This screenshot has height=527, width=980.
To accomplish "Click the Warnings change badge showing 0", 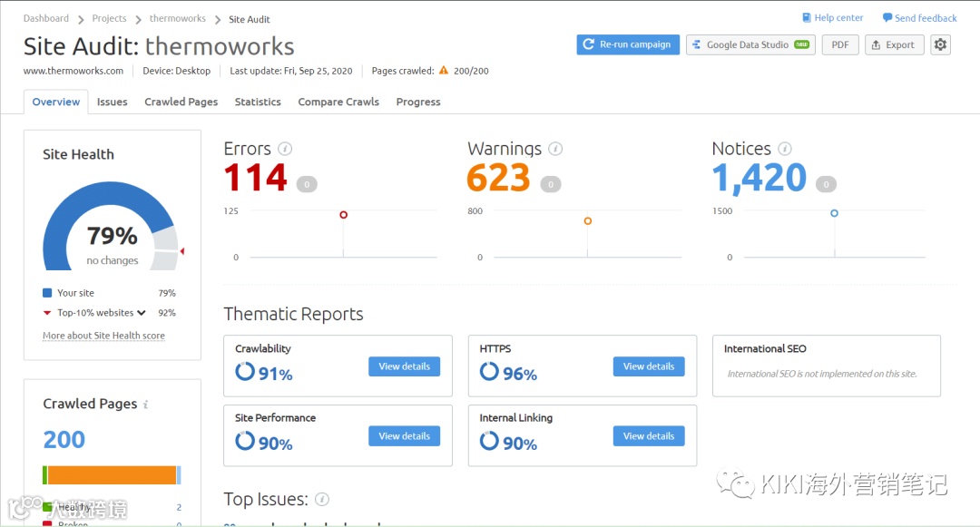I will [x=550, y=184].
